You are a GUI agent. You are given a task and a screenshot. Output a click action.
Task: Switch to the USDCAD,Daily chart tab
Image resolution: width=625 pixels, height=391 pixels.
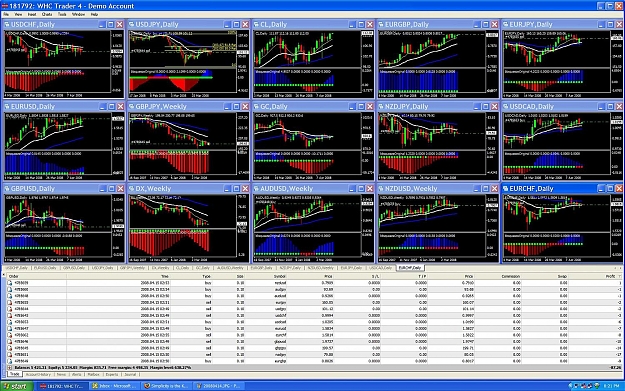pyautogui.click(x=380, y=268)
